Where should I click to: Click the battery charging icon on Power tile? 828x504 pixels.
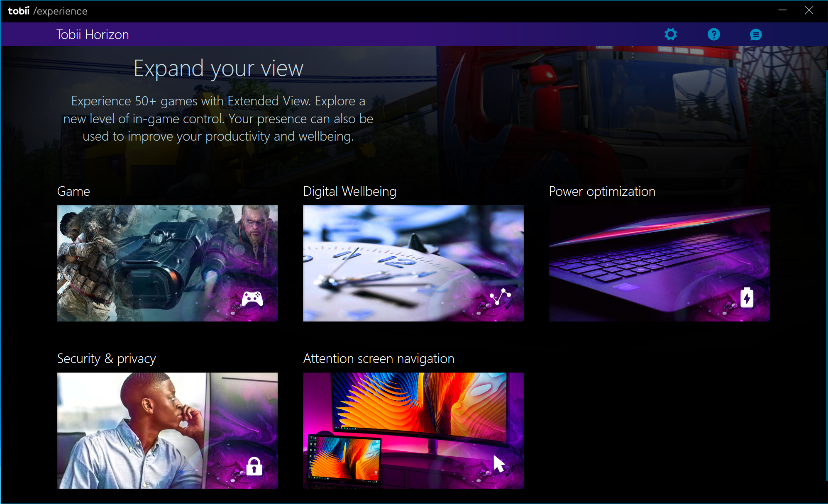coord(747,297)
